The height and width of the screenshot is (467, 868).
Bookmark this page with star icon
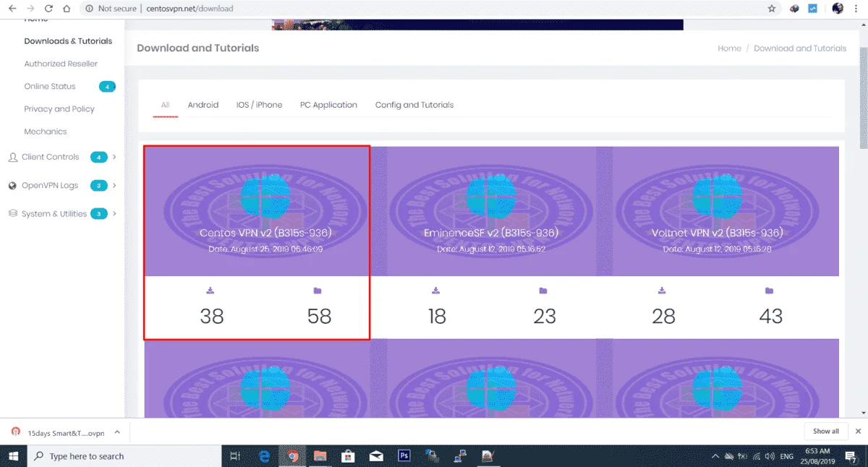tap(772, 9)
